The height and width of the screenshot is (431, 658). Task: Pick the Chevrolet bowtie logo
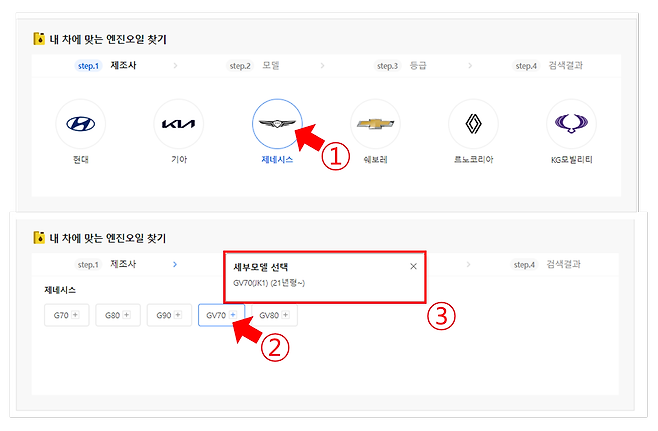point(375,124)
